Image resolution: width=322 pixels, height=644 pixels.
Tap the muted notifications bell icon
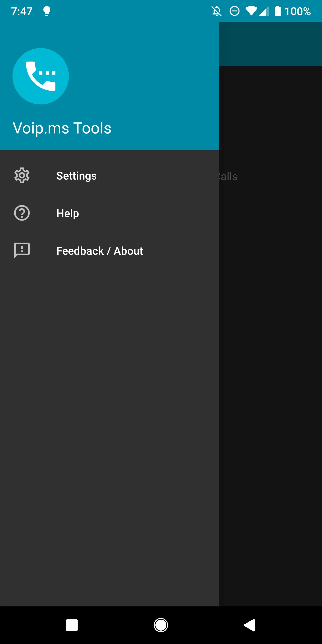coord(216,11)
